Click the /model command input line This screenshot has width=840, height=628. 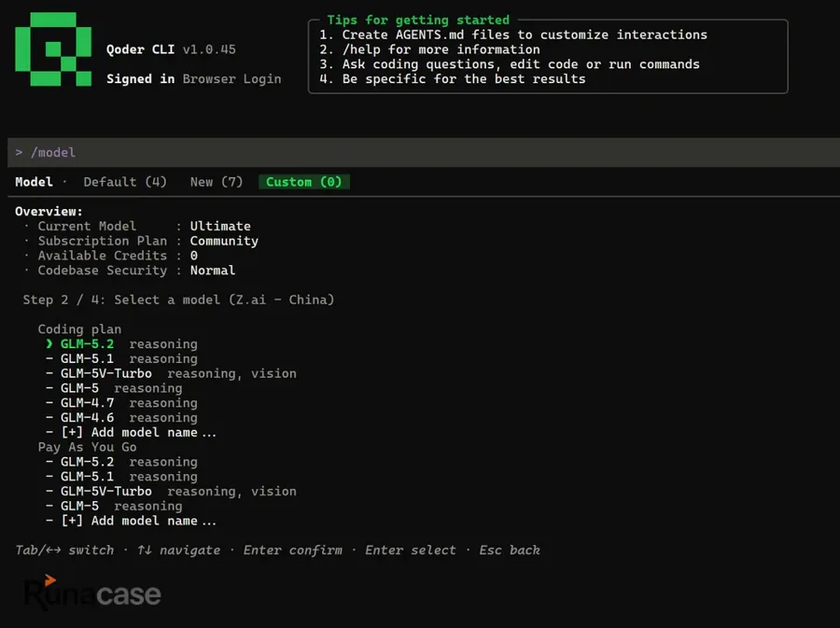tap(423, 153)
